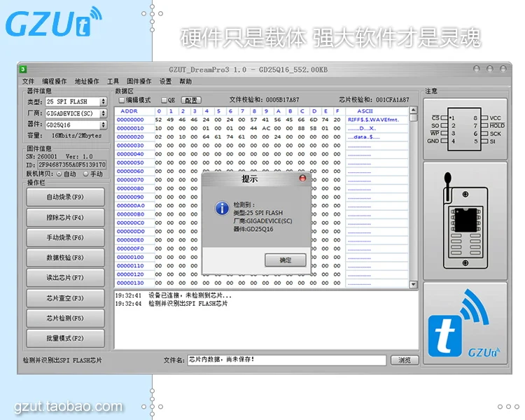Click the window maximize button
The height and width of the screenshot is (420, 525).
[490, 69]
